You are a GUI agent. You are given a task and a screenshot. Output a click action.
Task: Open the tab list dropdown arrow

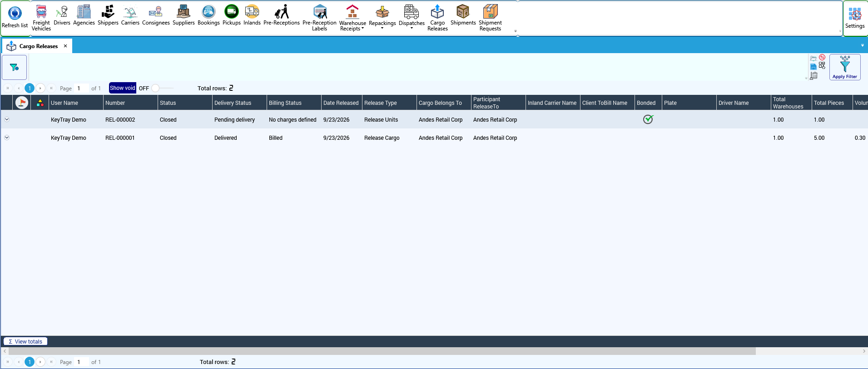pos(863,45)
